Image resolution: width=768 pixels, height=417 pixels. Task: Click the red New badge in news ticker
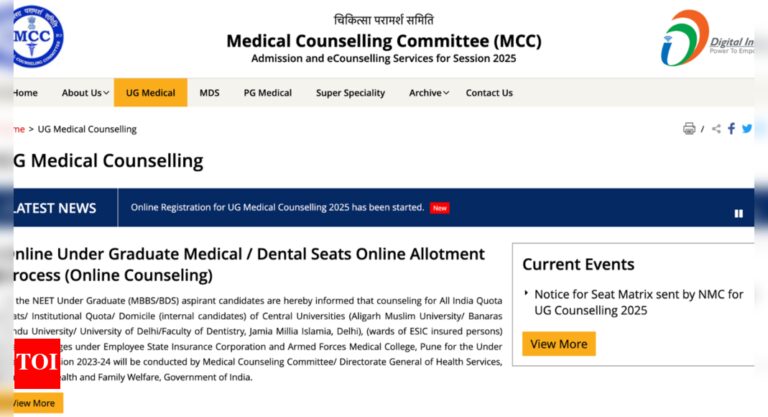click(439, 208)
